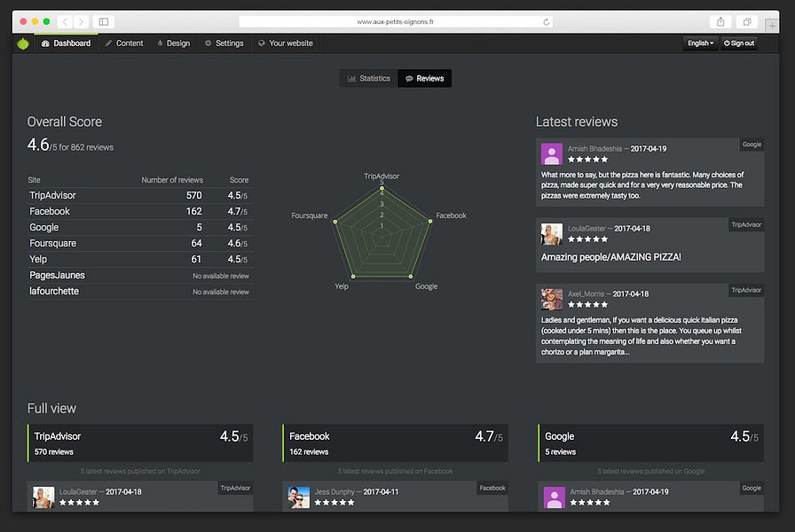Click the Facebook badge on Jess Dunphy's review

click(492, 488)
